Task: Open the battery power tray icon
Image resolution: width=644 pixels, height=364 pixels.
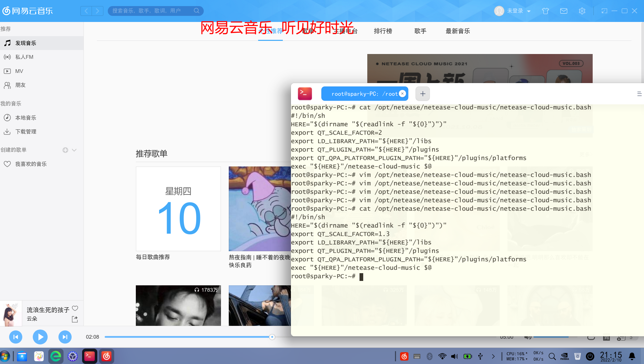Action: coord(468,356)
